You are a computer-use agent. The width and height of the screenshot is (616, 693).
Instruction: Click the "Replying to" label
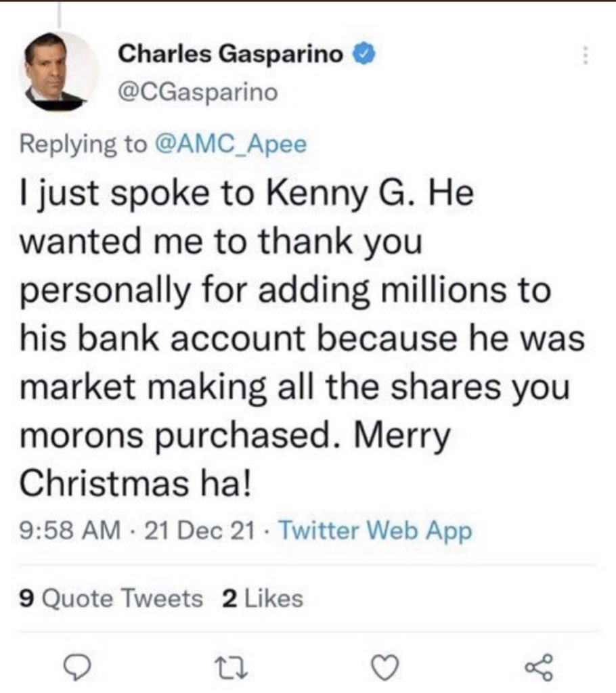[x=83, y=144]
